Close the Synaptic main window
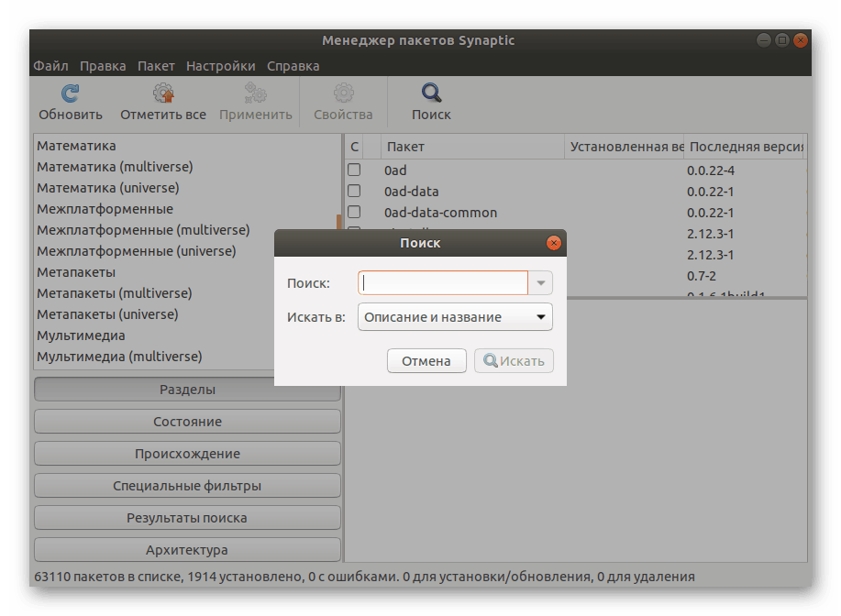This screenshot has width=841, height=616. click(801, 40)
